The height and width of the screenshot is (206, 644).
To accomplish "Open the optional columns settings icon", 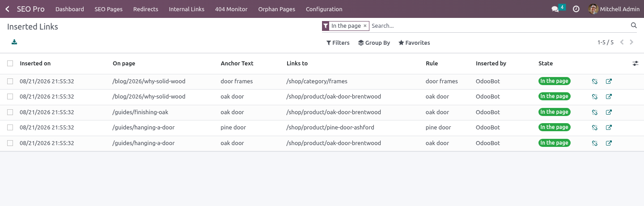I will click(636, 64).
